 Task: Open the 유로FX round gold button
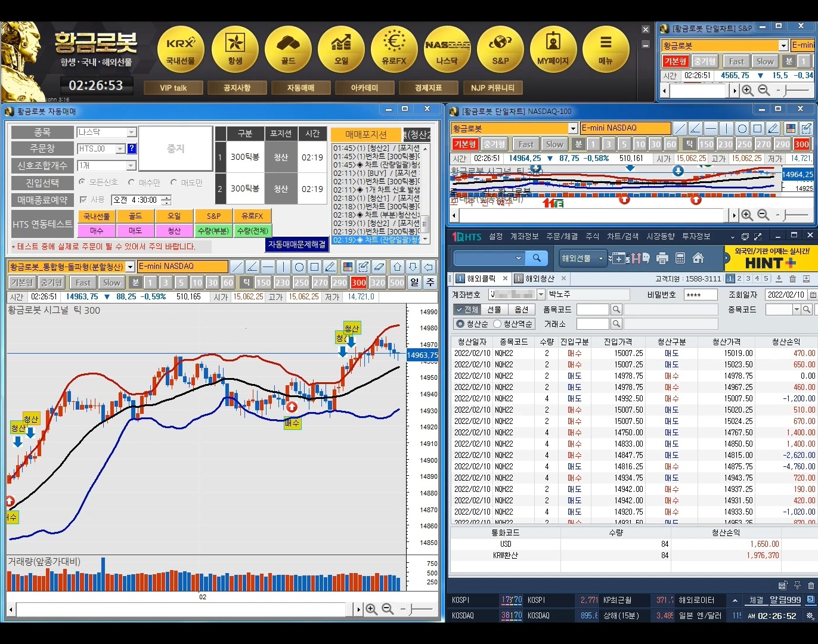[394, 49]
